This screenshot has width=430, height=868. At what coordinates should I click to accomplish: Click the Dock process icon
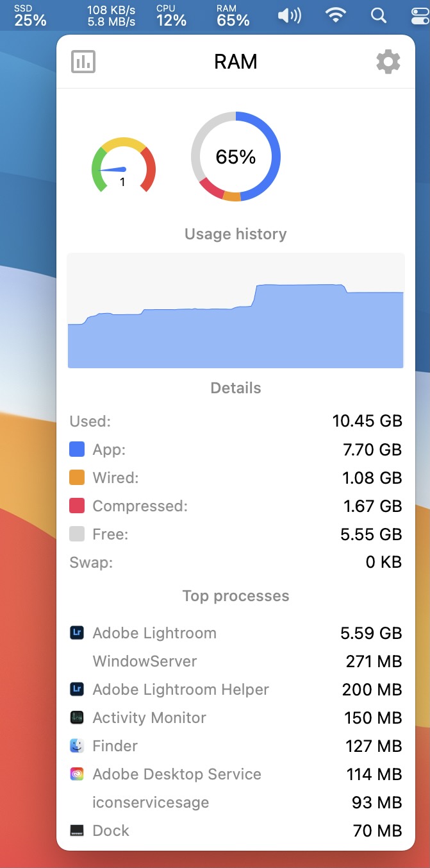(77, 831)
